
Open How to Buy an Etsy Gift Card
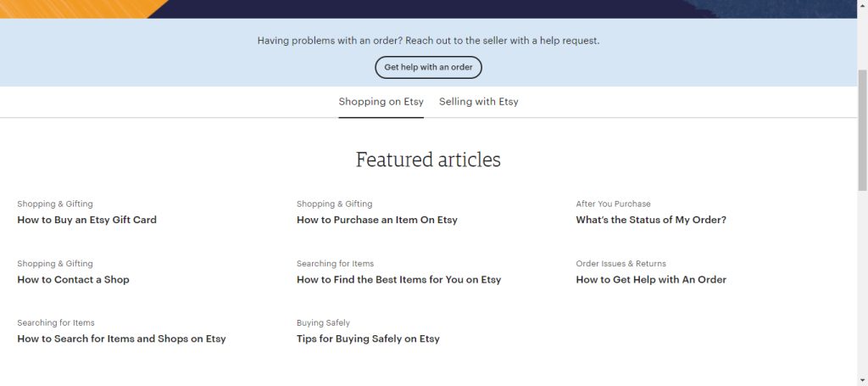(x=87, y=220)
